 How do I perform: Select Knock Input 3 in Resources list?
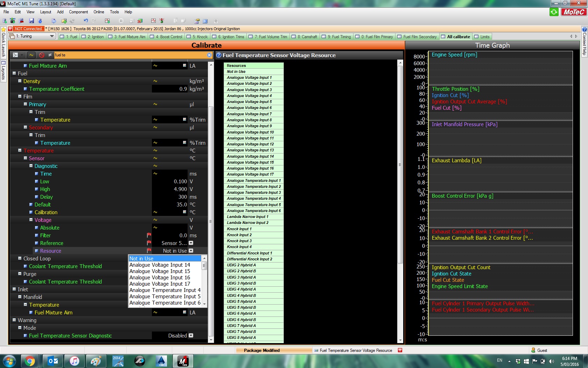(254, 241)
